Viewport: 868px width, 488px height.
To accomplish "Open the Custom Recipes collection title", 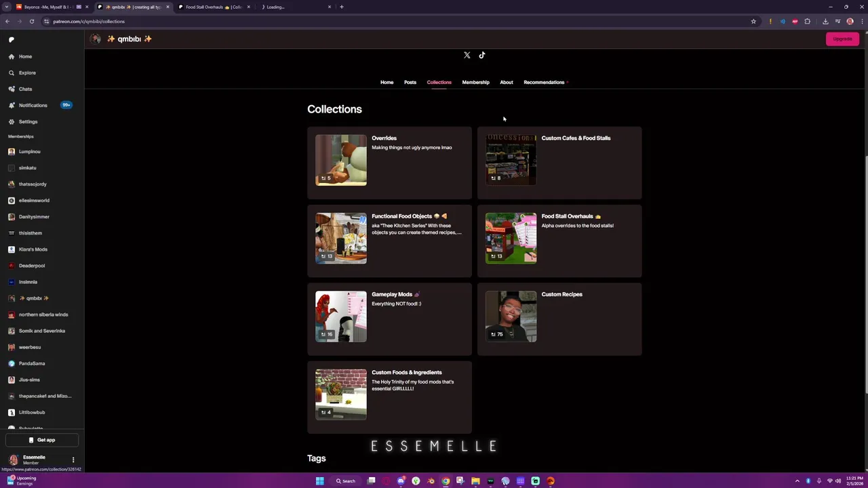I will pos(561,294).
